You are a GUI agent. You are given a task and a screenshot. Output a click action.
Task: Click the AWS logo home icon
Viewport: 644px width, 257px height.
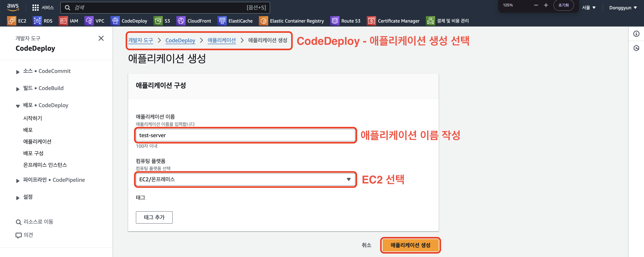[13, 7]
